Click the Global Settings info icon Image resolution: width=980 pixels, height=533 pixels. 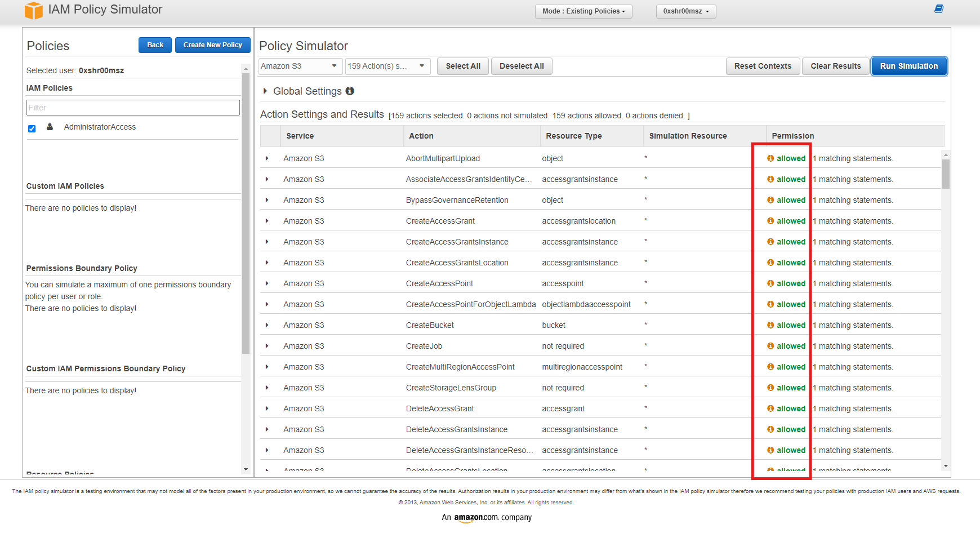(x=350, y=91)
